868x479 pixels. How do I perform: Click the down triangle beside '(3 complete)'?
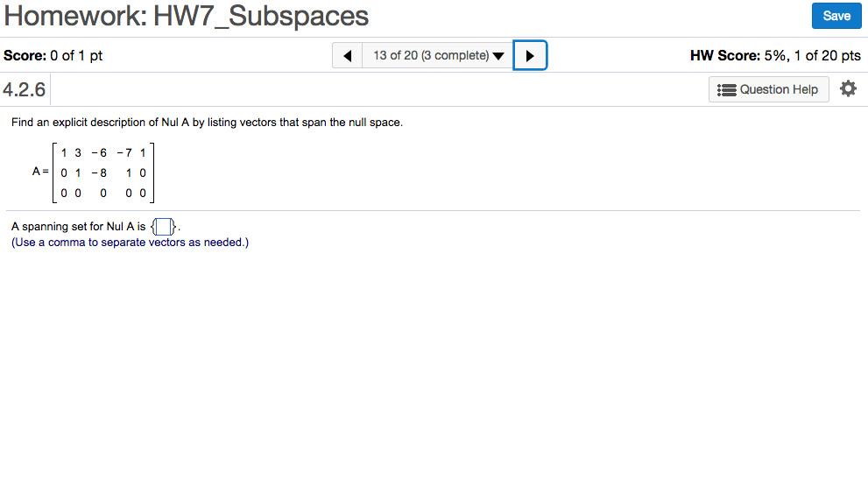[498, 57]
